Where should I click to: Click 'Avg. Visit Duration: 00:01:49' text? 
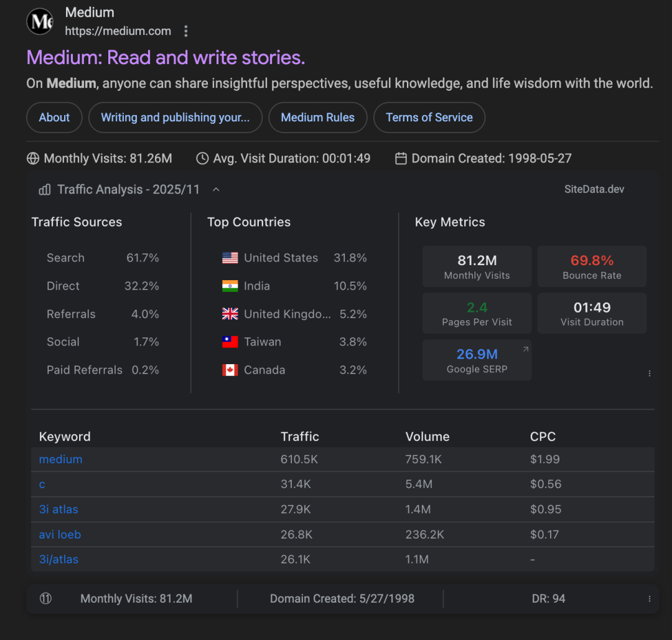(292, 159)
